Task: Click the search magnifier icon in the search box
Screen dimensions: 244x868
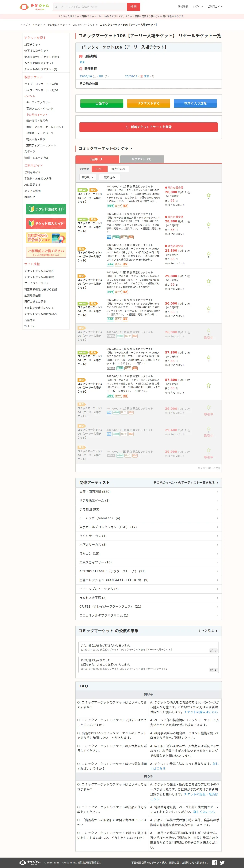Action: 56,7
